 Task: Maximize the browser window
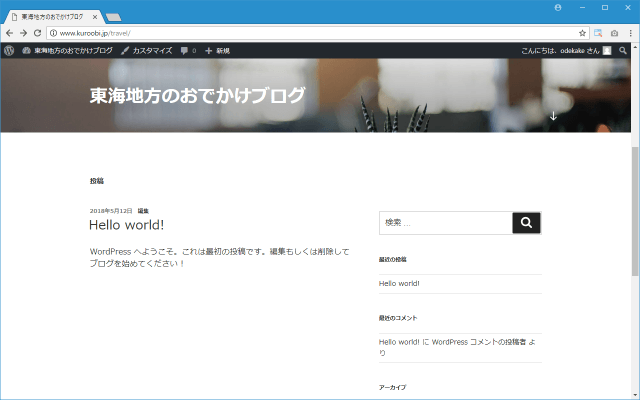click(x=605, y=7)
